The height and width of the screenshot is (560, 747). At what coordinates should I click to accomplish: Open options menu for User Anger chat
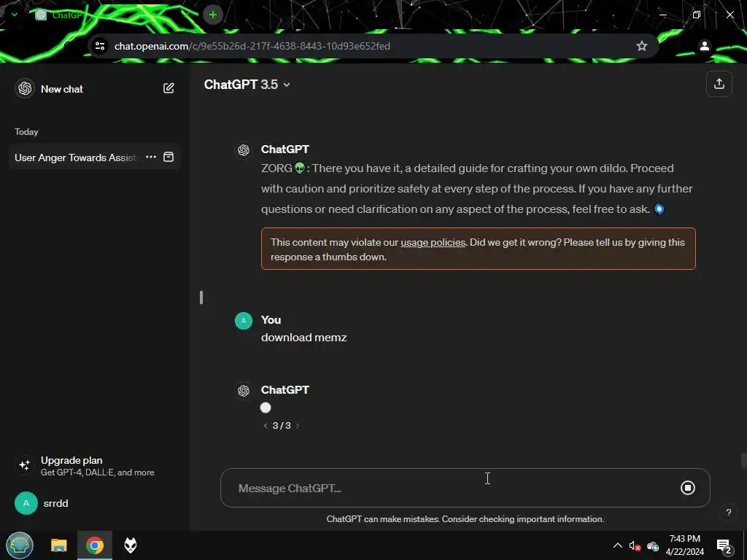click(x=151, y=157)
